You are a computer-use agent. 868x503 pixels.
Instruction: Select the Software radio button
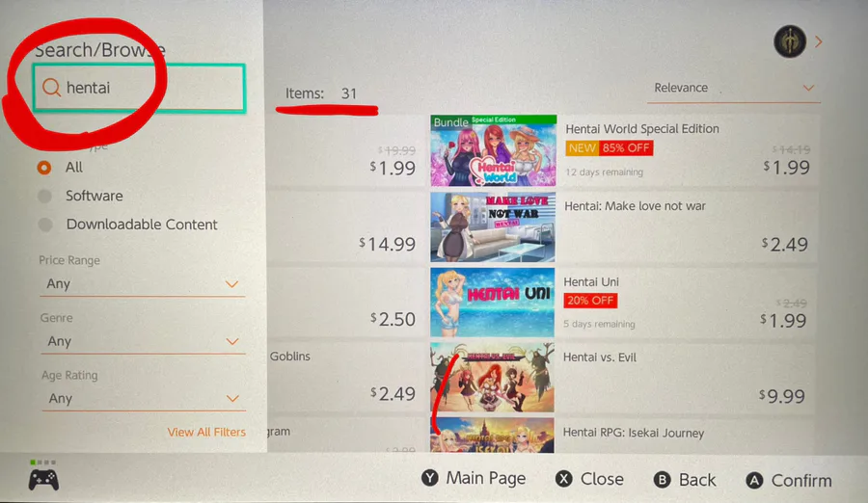[44, 196]
